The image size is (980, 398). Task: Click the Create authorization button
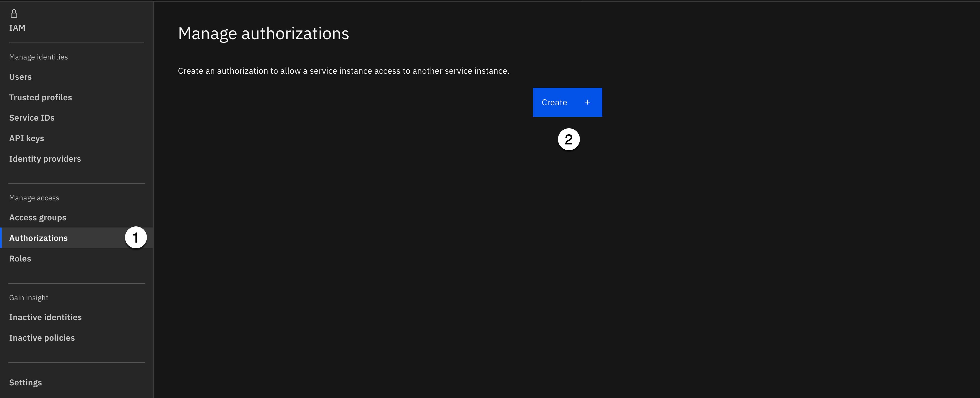[x=567, y=102]
